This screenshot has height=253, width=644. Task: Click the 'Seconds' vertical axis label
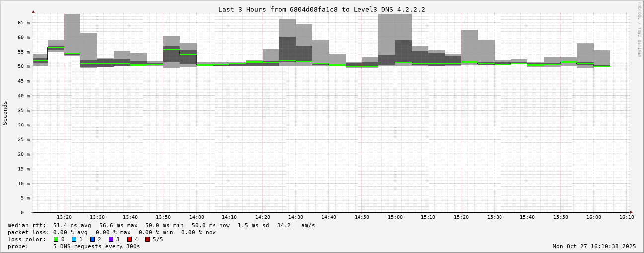tap(5, 113)
